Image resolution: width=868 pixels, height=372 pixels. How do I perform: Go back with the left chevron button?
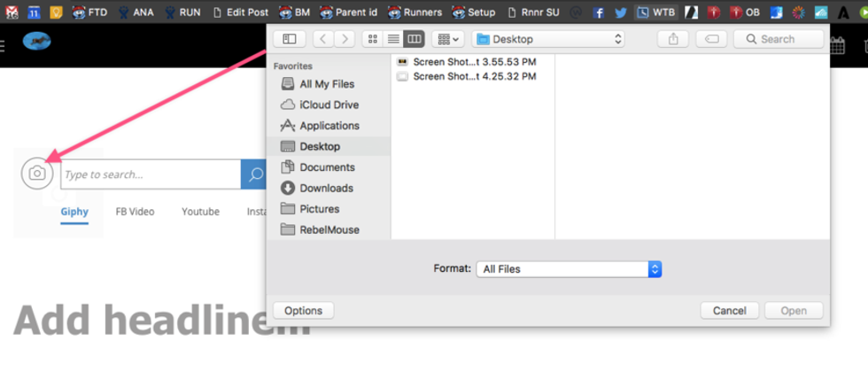pyautogui.click(x=323, y=39)
